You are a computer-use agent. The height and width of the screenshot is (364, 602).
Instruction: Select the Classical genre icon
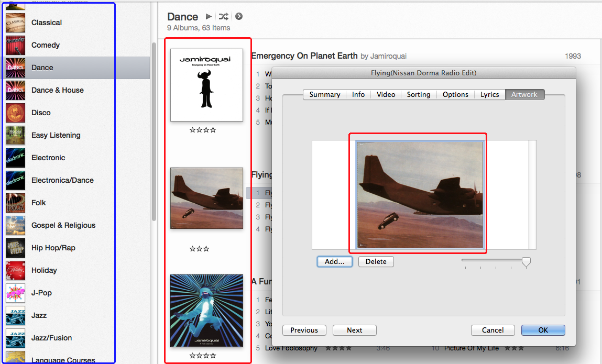(15, 23)
